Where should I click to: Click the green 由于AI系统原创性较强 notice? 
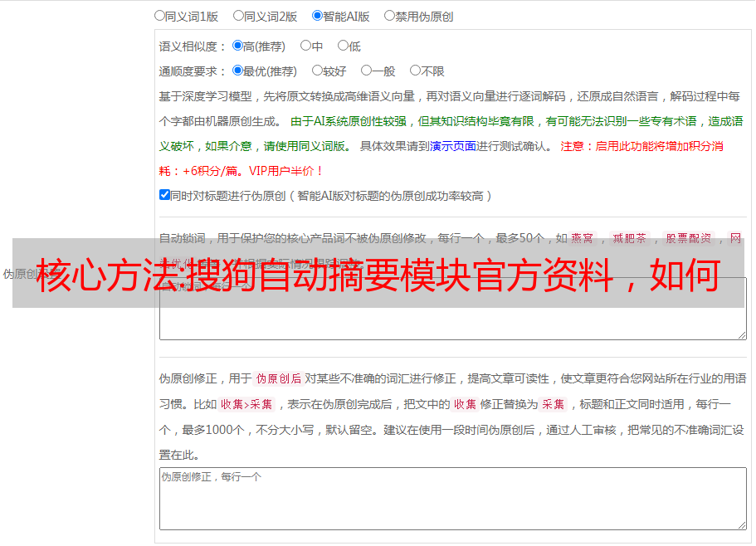pyautogui.click(x=451, y=134)
